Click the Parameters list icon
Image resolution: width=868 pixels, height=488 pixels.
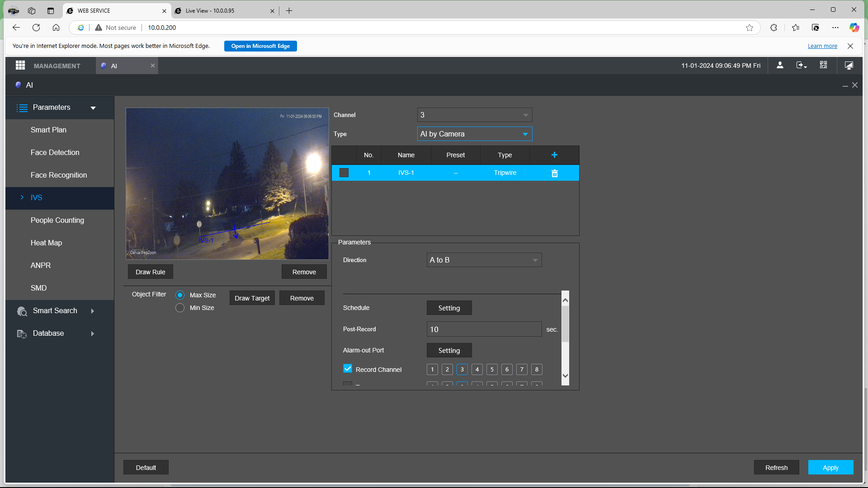click(x=22, y=108)
